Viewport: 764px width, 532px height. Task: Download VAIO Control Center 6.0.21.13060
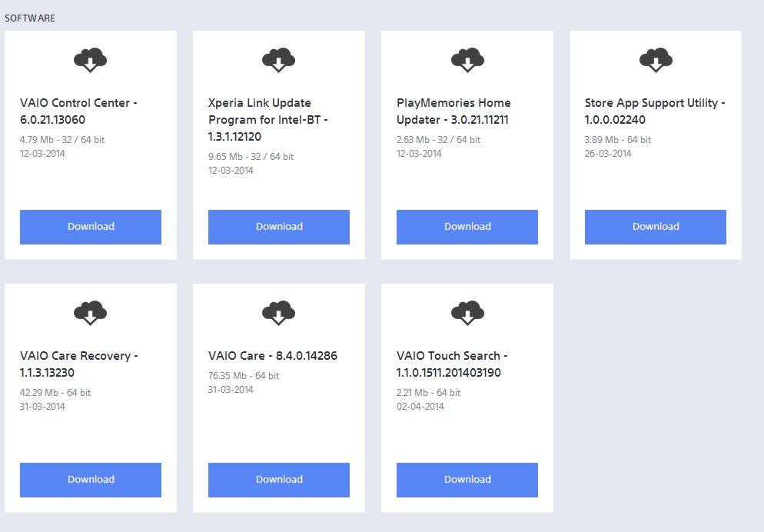(x=91, y=227)
